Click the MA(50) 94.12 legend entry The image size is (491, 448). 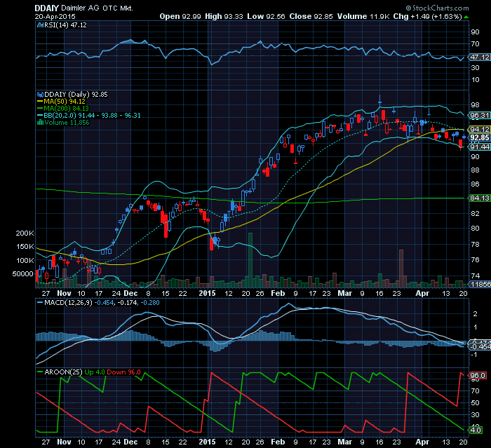click(x=65, y=102)
